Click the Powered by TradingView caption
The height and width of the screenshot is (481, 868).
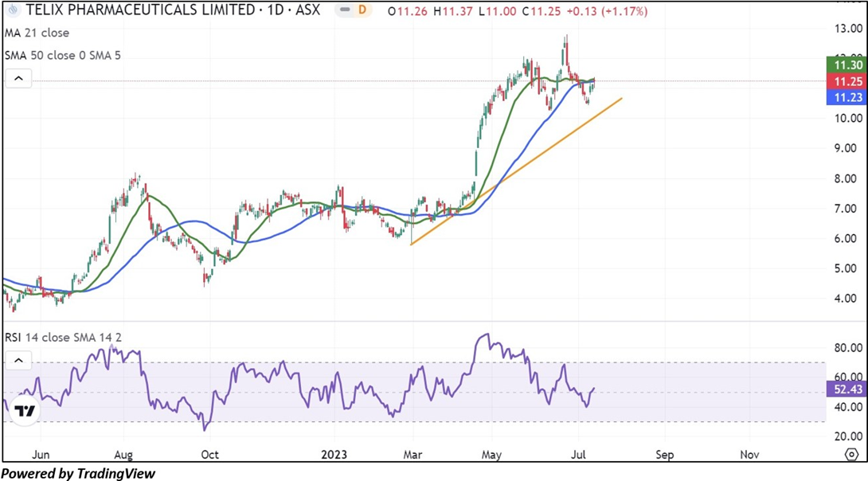coord(78,474)
